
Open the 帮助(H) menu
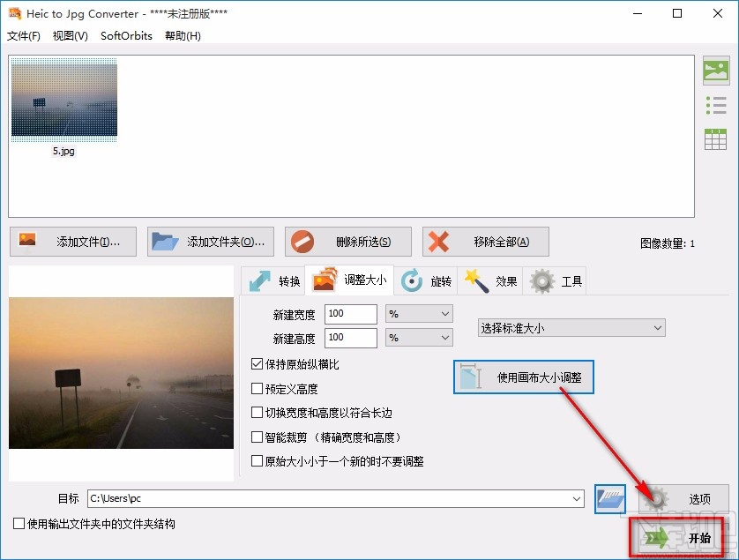(182, 36)
